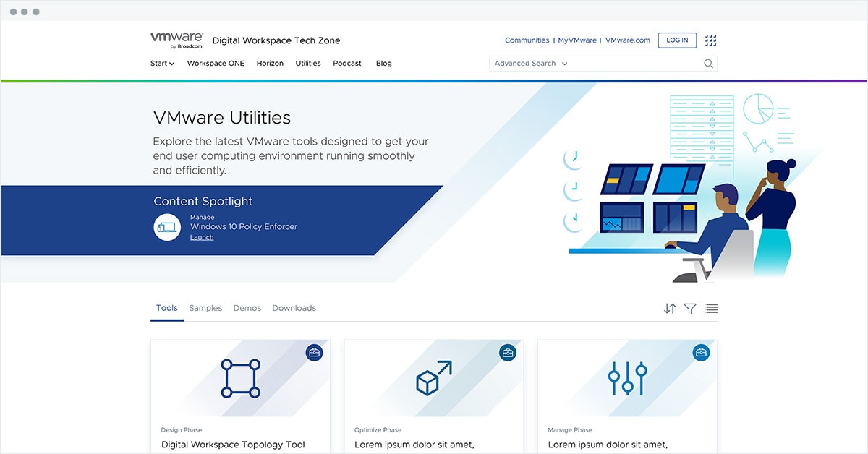This screenshot has width=868, height=454.
Task: Click the Content Spotlight devices icon
Action: coord(167,227)
